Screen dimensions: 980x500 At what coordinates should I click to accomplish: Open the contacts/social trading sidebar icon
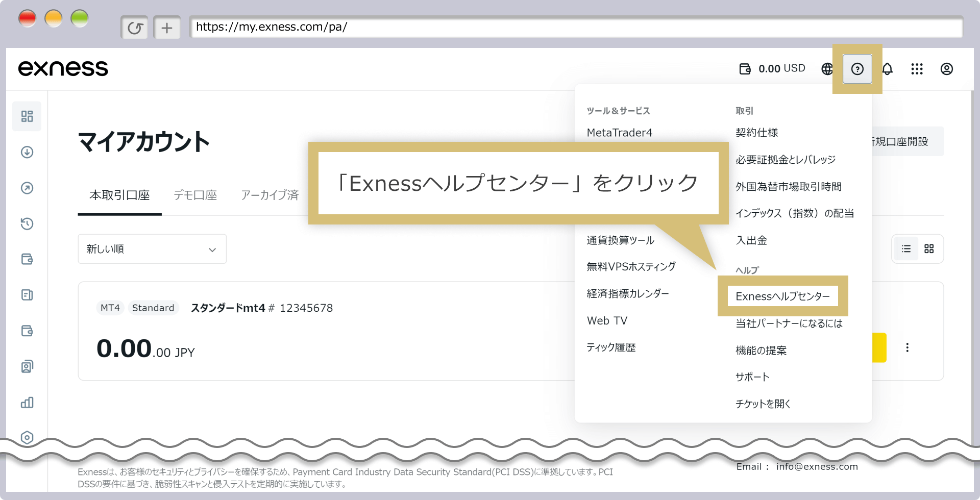27,366
